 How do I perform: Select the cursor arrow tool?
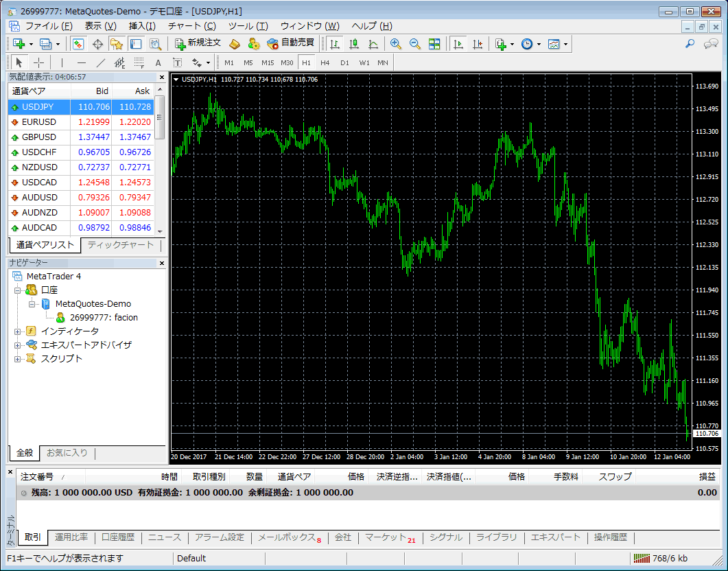point(19,62)
